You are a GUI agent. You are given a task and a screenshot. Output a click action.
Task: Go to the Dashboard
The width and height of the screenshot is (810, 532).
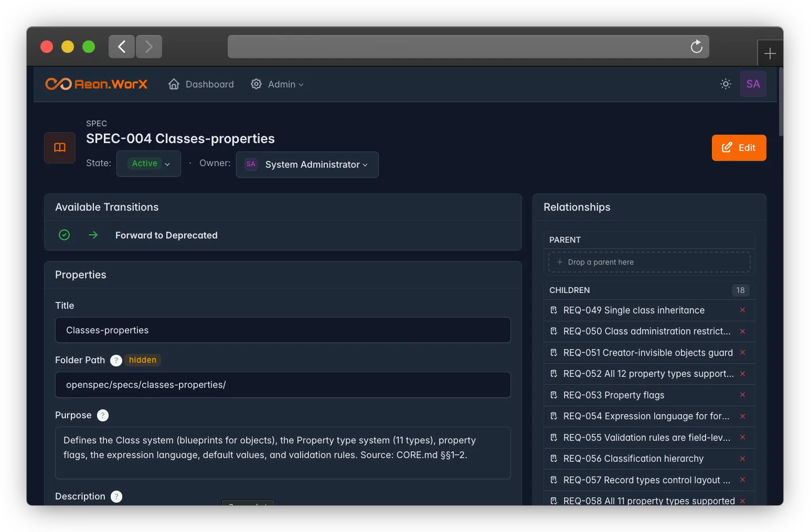click(201, 84)
